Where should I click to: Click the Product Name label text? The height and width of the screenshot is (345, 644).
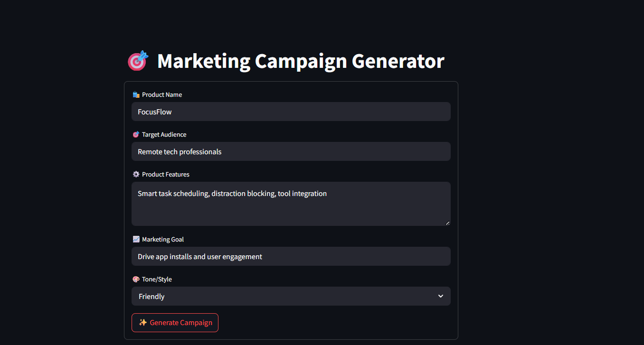pos(162,95)
